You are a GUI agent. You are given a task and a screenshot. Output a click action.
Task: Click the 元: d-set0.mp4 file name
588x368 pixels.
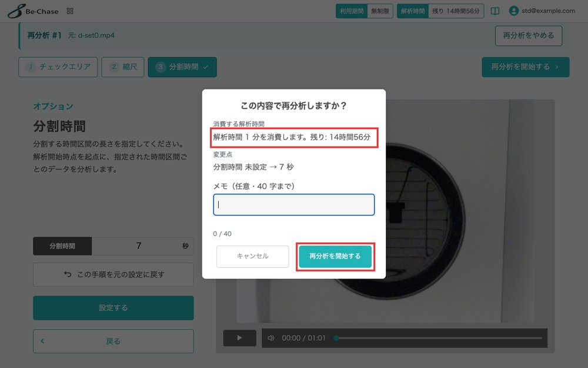91,35
